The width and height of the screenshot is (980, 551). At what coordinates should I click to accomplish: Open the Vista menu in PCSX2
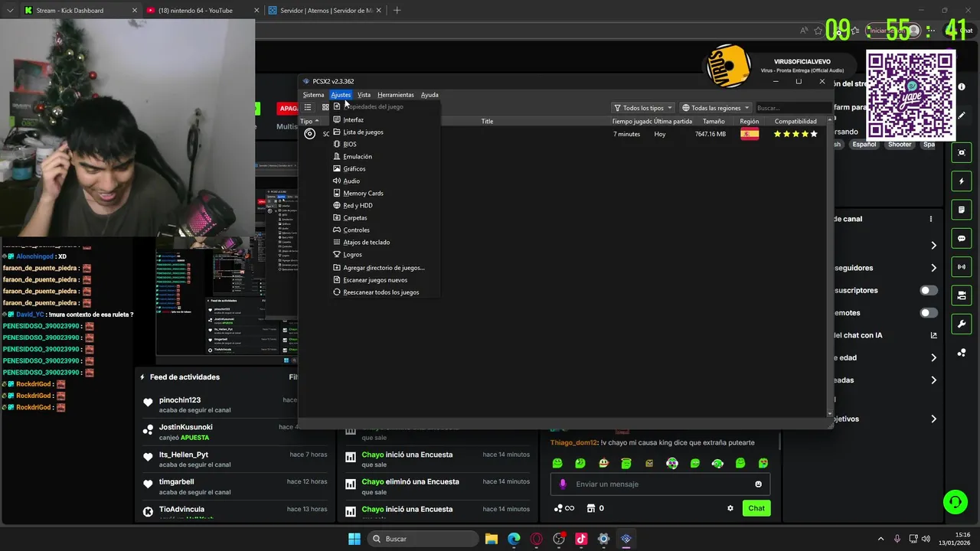pyautogui.click(x=364, y=95)
